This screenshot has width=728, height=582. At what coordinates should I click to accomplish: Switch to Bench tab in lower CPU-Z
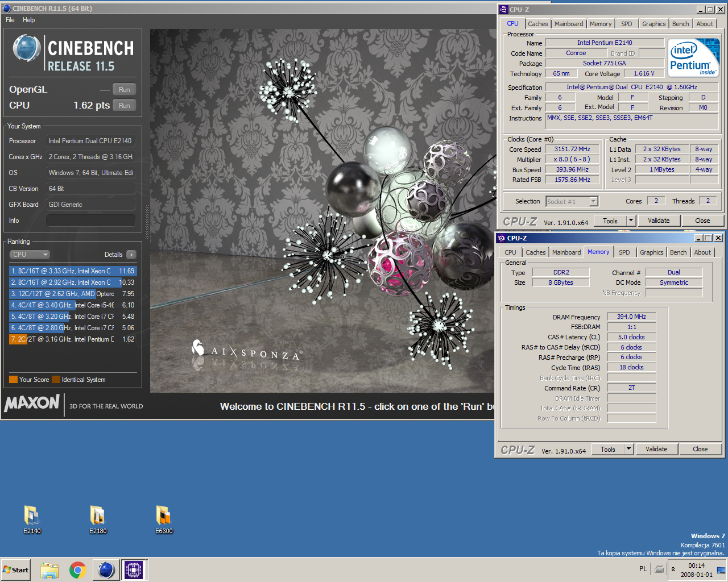[x=678, y=252]
